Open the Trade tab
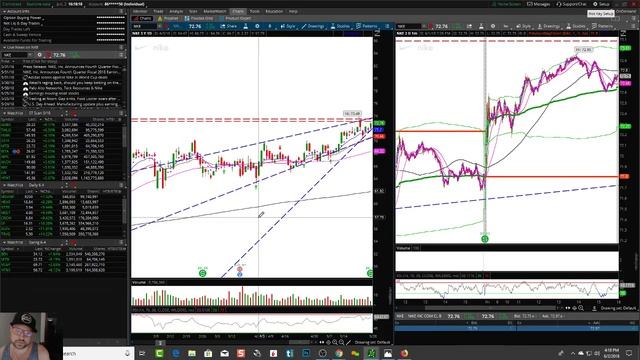The image size is (640, 360). [158, 11]
